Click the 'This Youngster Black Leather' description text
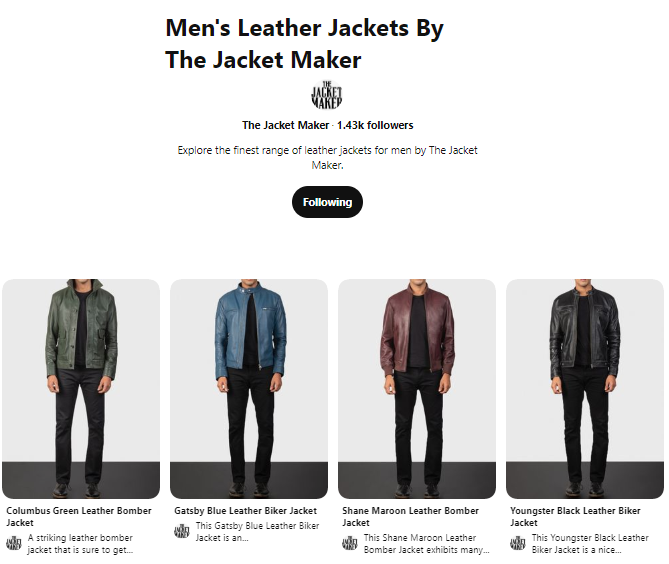669x564 pixels. 590,544
